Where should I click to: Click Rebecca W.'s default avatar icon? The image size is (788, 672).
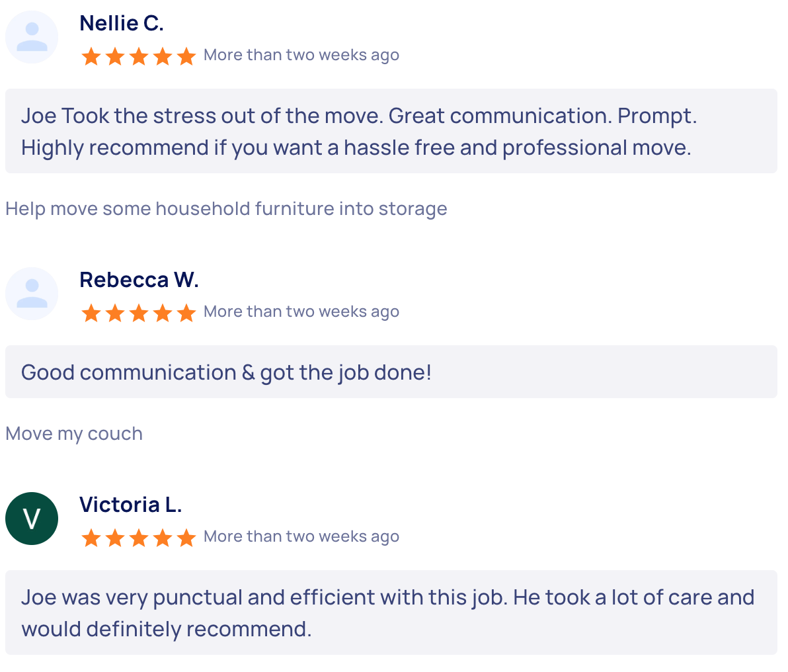coord(32,294)
